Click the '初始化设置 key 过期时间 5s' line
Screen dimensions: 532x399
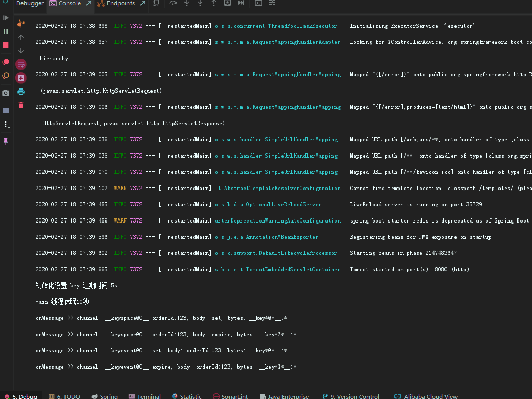(x=77, y=285)
